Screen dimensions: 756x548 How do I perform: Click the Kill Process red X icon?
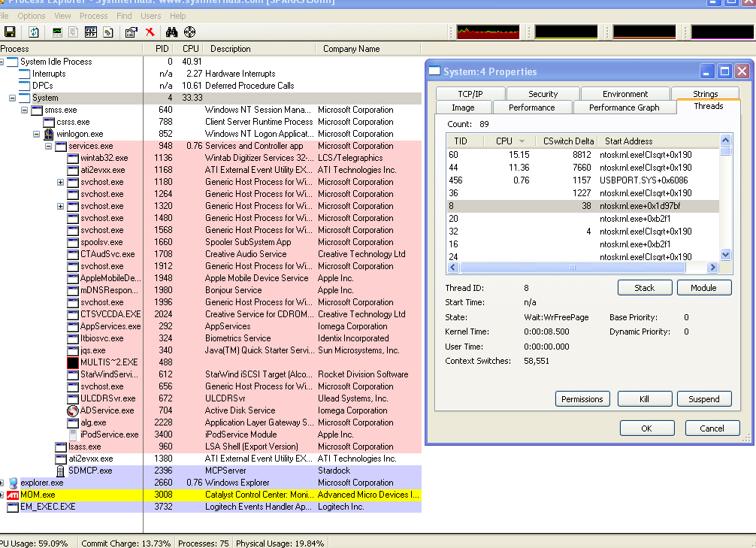click(x=150, y=32)
